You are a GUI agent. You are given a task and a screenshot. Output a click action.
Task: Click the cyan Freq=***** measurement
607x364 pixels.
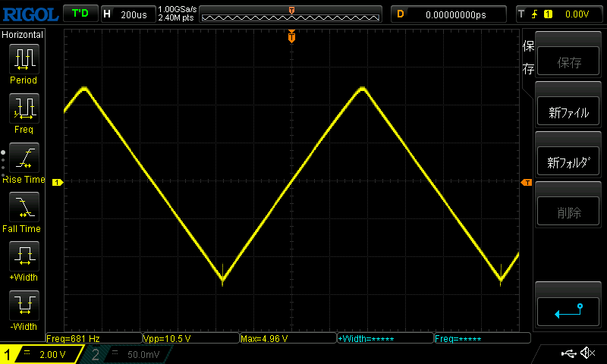point(483,338)
